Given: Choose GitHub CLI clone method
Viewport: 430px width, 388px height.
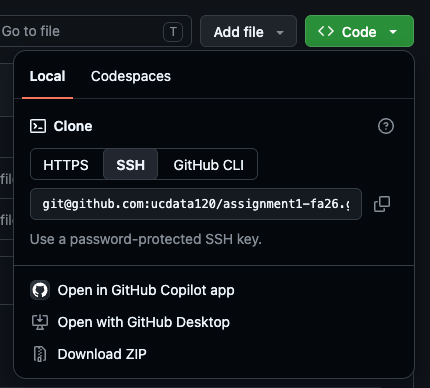Looking at the screenshot, I should pyautogui.click(x=209, y=165).
